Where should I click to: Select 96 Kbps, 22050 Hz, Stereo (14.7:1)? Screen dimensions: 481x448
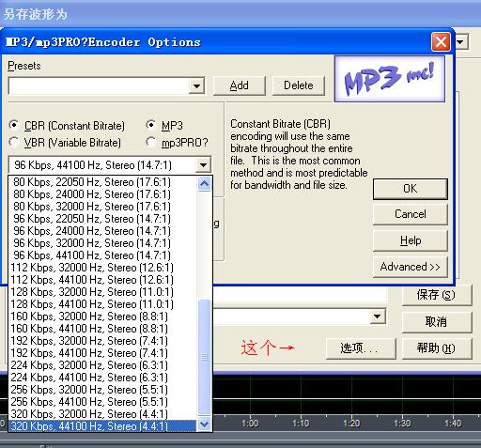102,219
